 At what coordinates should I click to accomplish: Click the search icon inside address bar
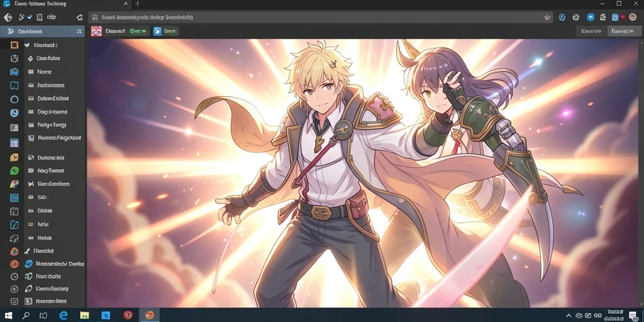(95, 17)
